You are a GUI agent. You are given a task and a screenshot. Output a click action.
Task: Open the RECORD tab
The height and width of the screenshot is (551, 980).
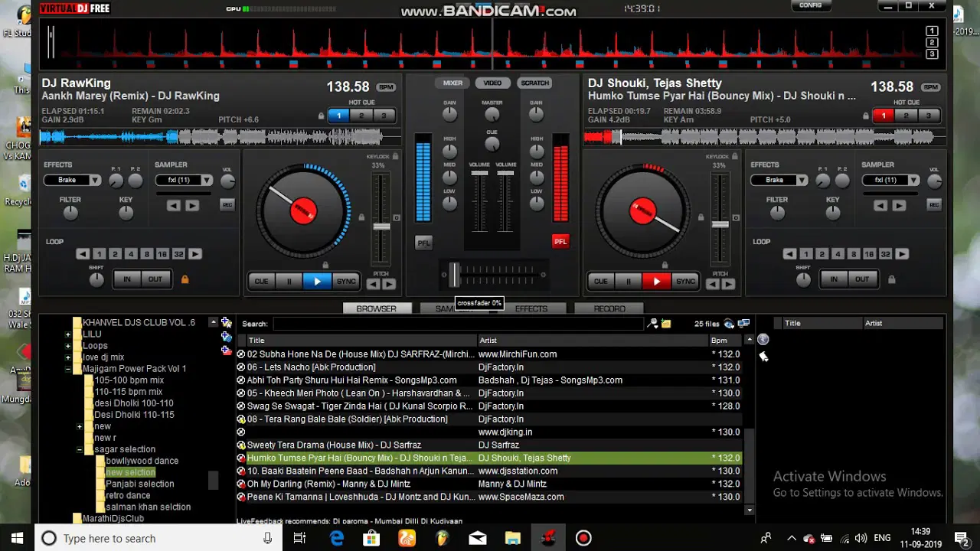[x=609, y=308]
